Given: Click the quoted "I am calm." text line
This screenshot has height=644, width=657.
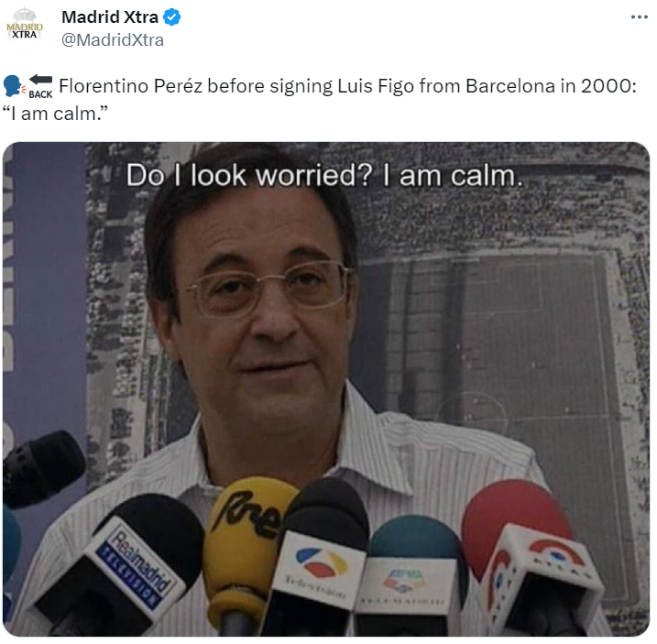Looking at the screenshot, I should (55, 114).
